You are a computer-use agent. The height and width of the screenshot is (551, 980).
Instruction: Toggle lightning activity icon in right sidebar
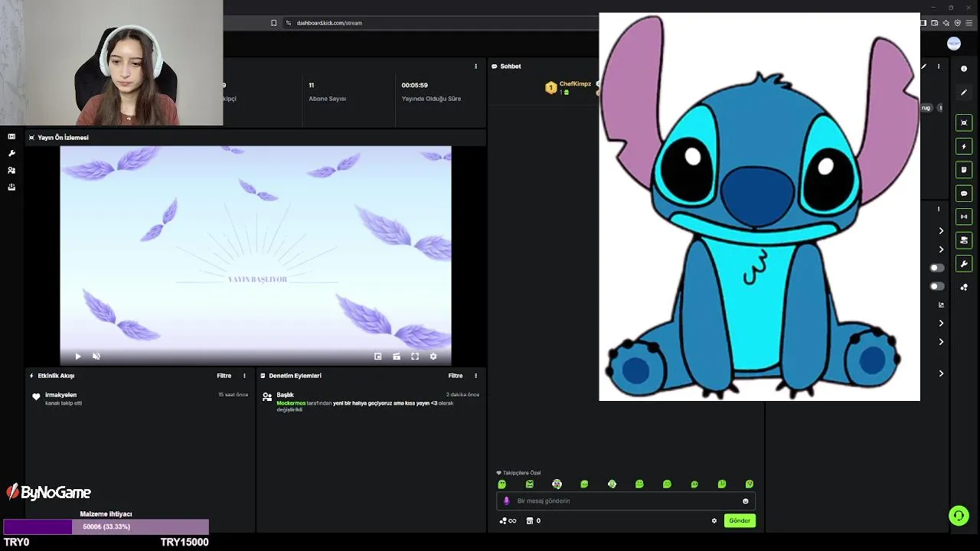[x=964, y=146]
